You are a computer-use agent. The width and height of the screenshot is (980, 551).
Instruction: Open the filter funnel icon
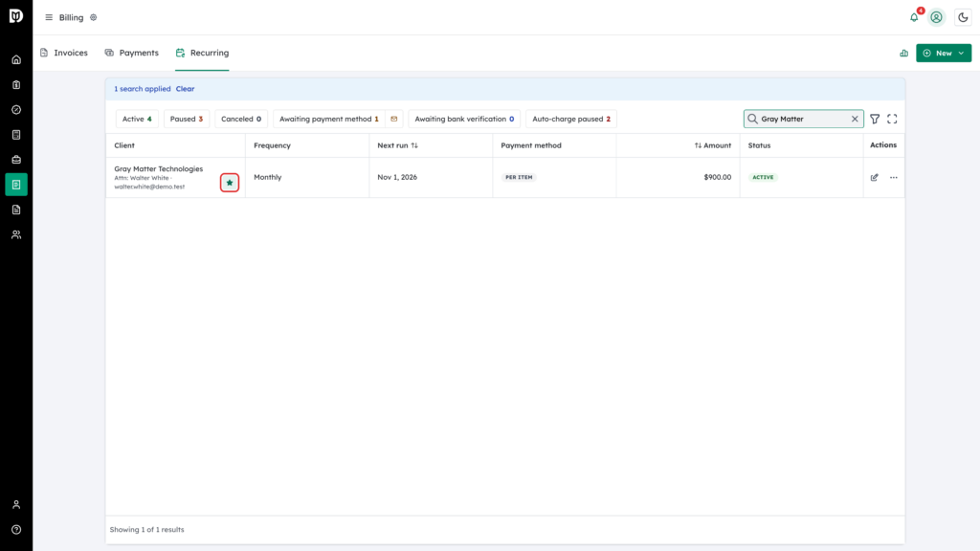click(x=875, y=119)
